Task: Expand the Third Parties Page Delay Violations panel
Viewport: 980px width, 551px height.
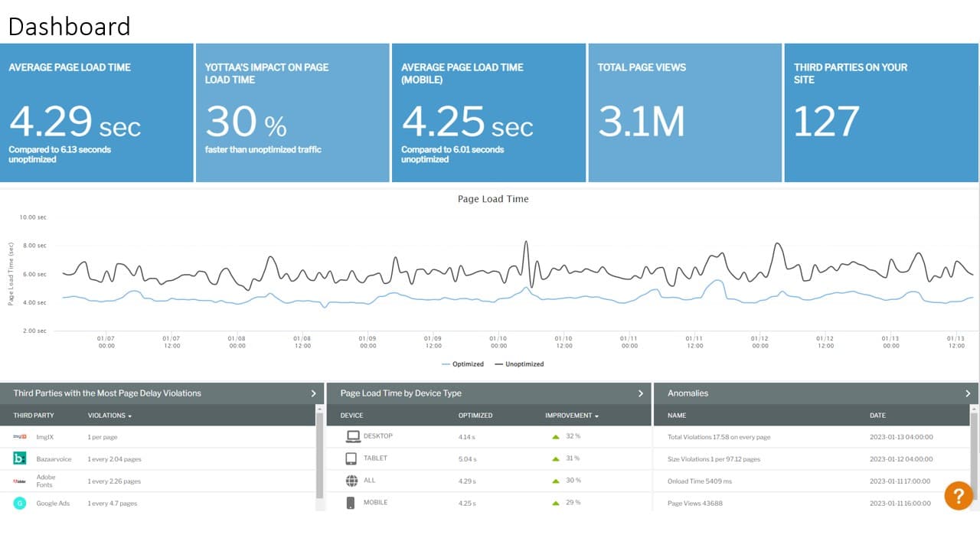Action: 313,393
